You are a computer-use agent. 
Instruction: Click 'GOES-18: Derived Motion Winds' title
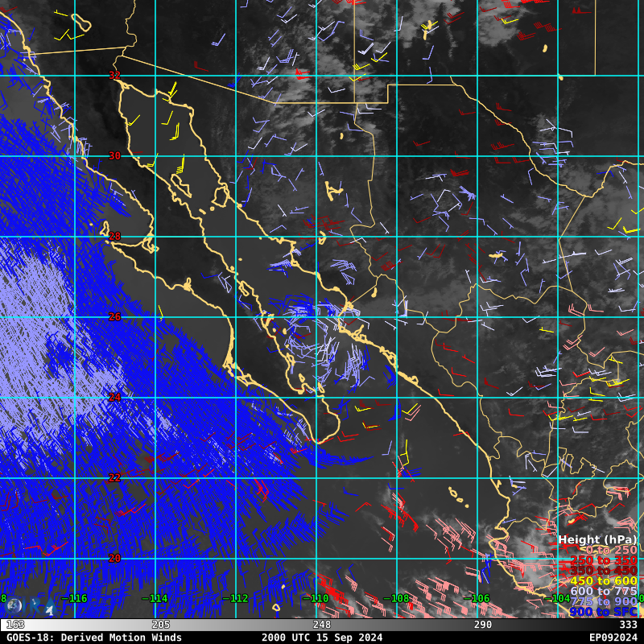pyautogui.click(x=94, y=638)
